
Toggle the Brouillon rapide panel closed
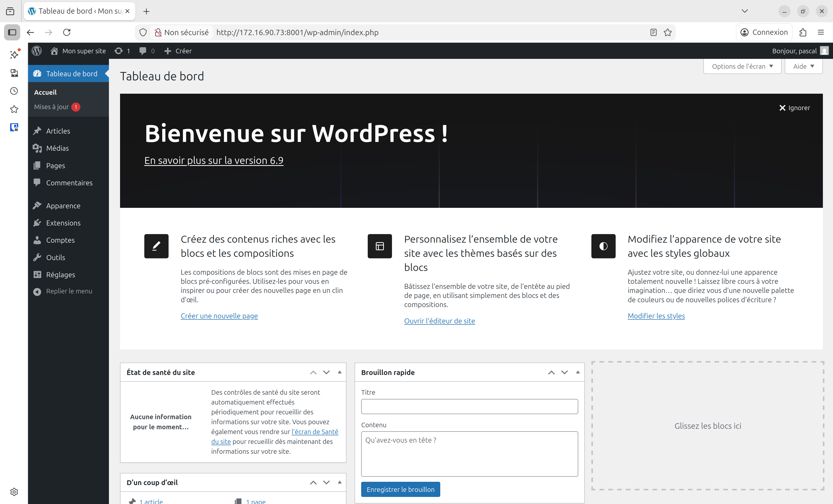(578, 372)
